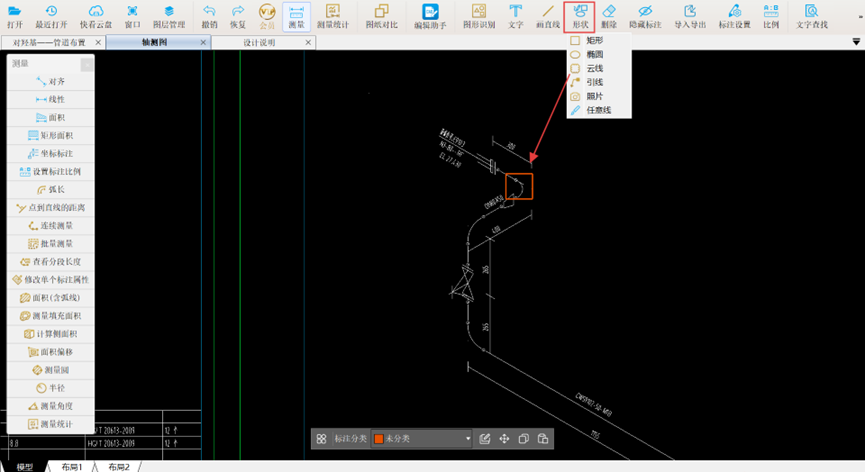Screen dimensions: 865x472
Task: Click the 打开 (Open) folder icon
Action: pyautogui.click(x=15, y=11)
